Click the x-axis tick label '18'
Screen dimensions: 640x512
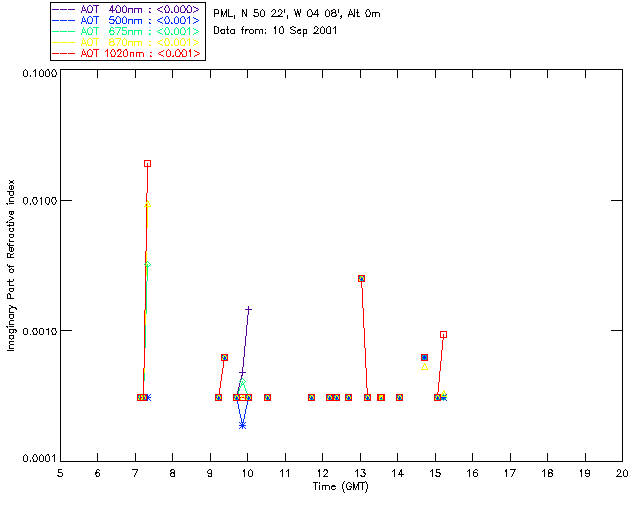(548, 473)
